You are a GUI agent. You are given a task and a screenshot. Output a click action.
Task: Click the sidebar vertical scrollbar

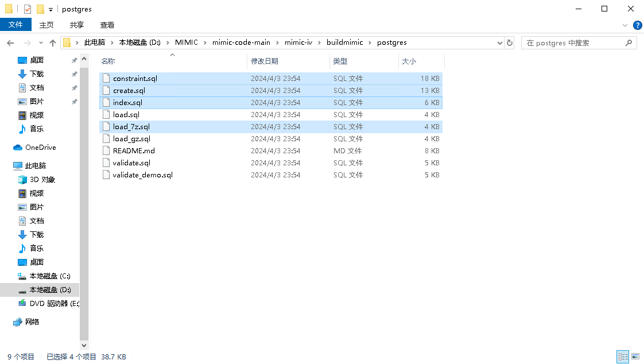84,201
